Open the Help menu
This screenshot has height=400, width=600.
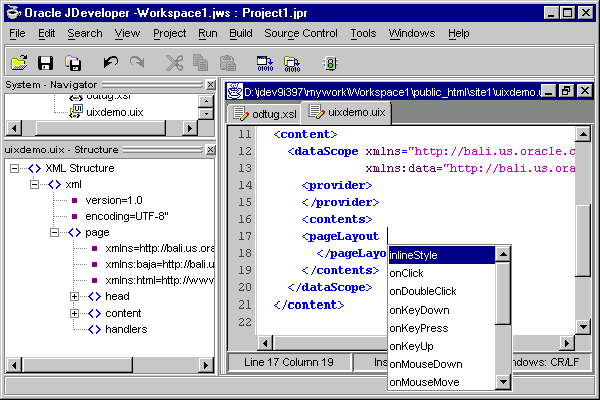pyautogui.click(x=459, y=33)
